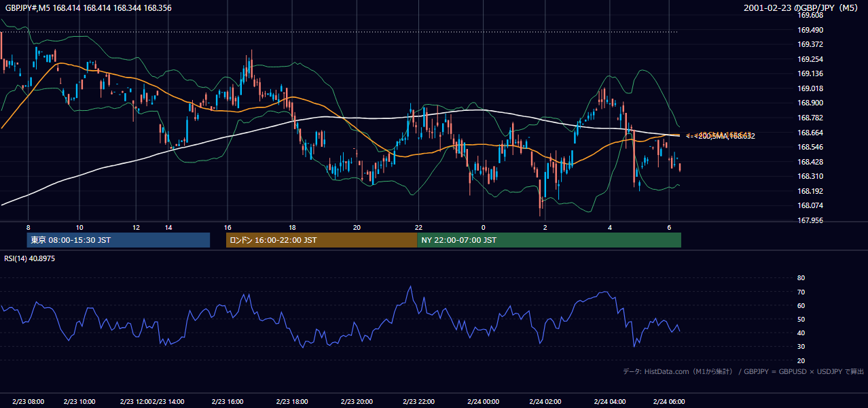
Task: Click the 2/23 16:00 bottom date label
Action: [228, 401]
